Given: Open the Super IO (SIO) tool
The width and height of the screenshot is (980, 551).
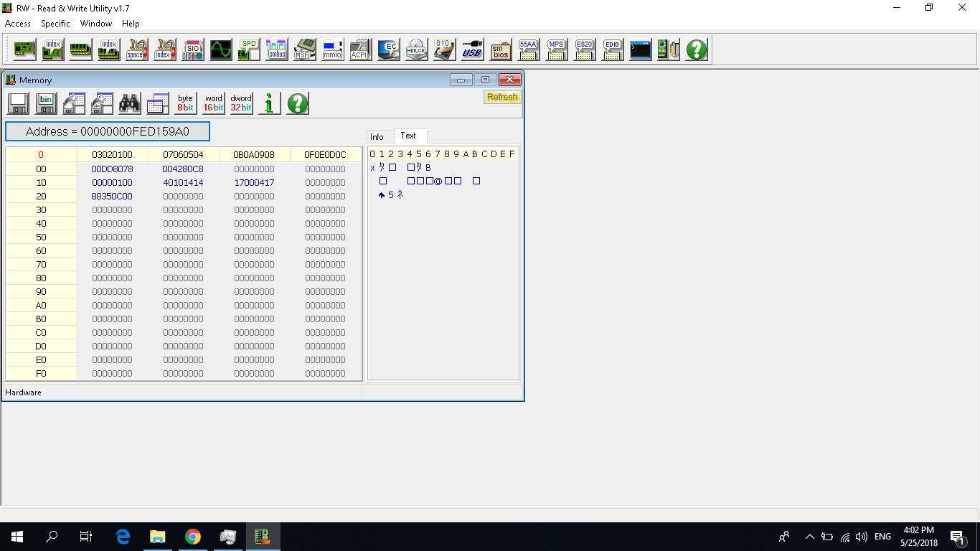Looking at the screenshot, I should [192, 50].
